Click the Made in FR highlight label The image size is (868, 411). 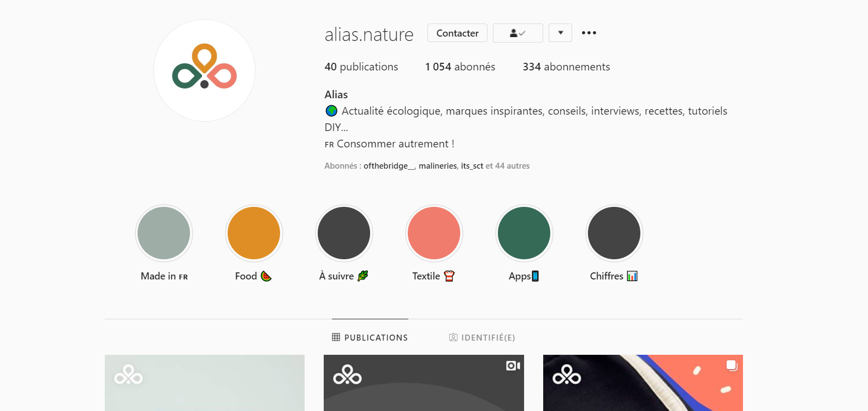pos(164,276)
